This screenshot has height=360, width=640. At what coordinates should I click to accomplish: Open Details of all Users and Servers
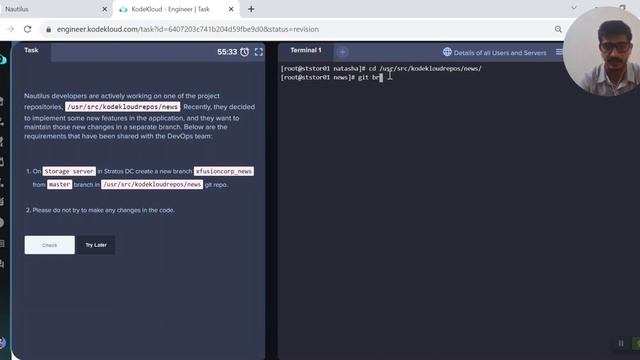pos(500,53)
